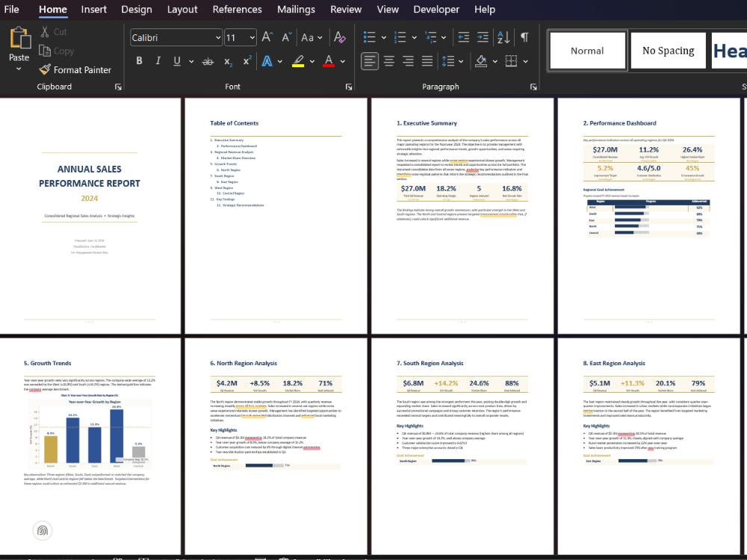The height and width of the screenshot is (560, 747).
Task: Apply yellow text highlight color
Action: (298, 61)
